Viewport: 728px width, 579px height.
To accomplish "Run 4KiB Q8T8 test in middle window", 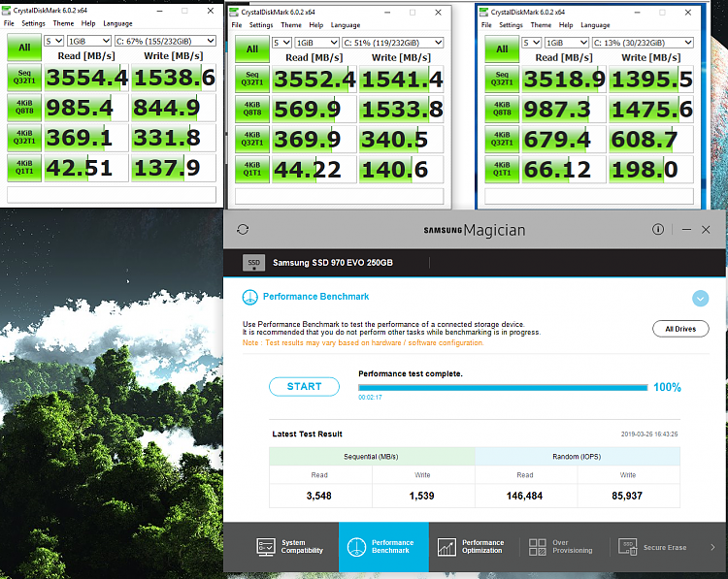I will pyautogui.click(x=252, y=109).
